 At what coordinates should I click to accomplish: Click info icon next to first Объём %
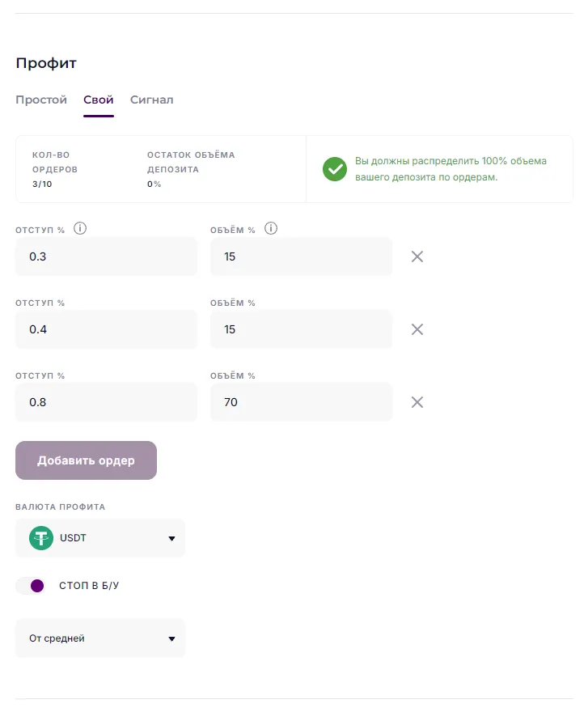271,229
